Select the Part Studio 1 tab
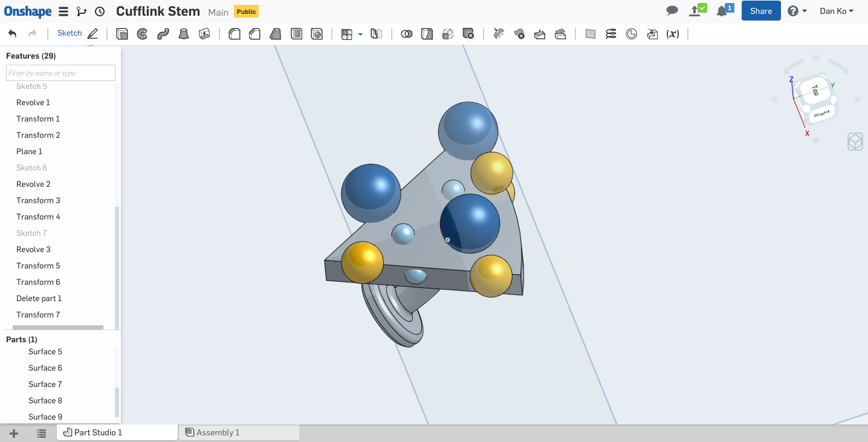Image resolution: width=868 pixels, height=442 pixels. point(98,432)
